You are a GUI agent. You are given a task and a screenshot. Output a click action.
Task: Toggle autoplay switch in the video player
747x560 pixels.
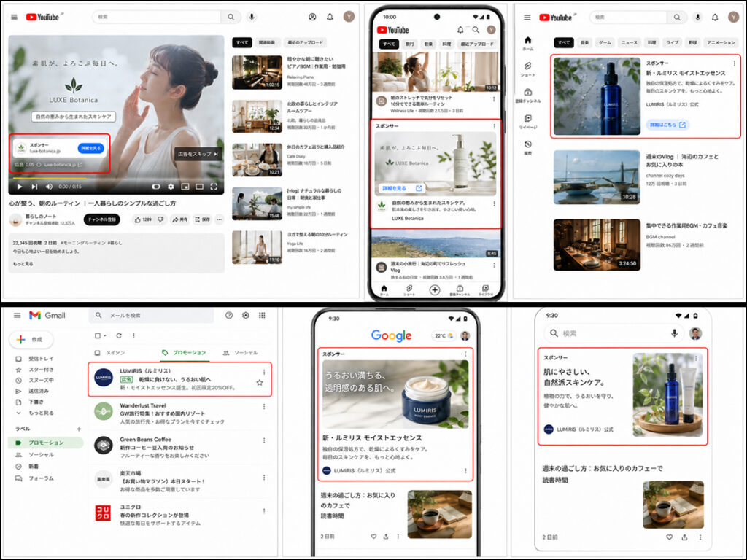156,187
